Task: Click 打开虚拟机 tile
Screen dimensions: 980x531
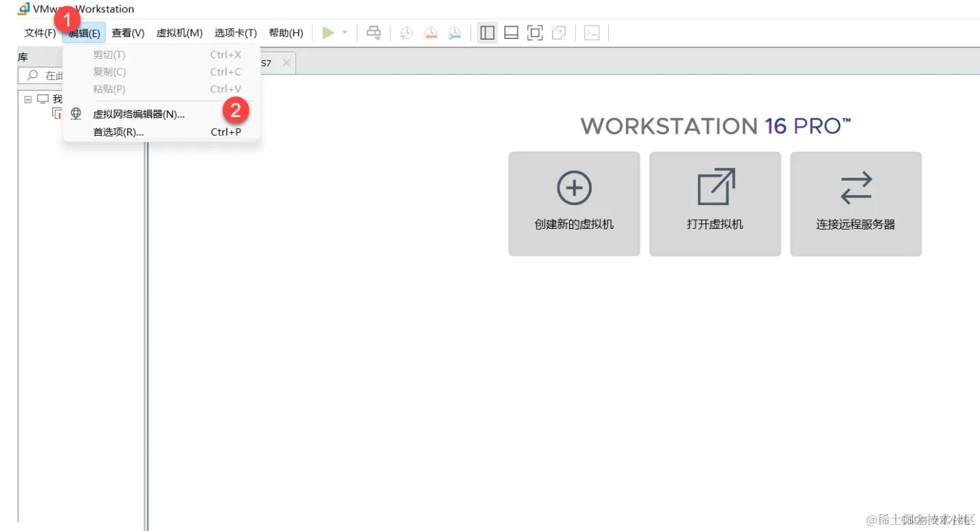Action: (x=715, y=204)
